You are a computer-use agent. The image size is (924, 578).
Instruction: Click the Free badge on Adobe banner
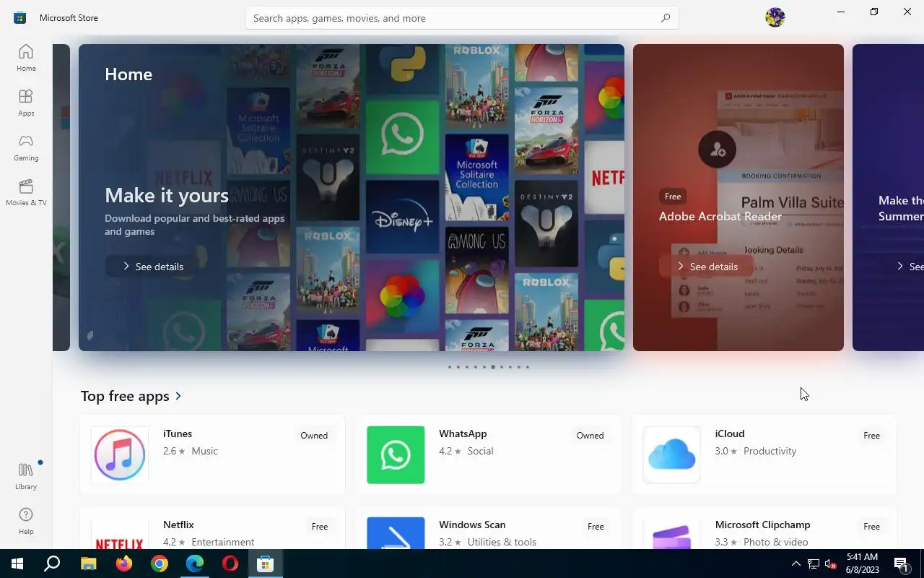coord(673,197)
